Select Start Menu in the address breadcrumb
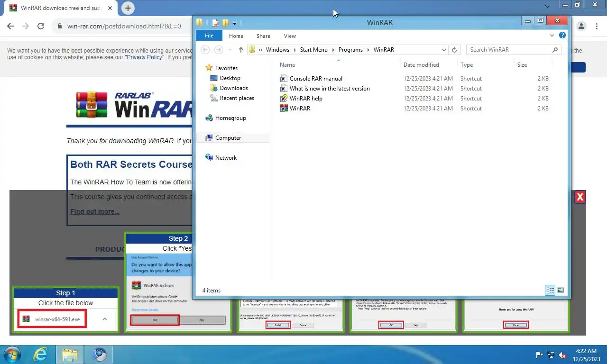Viewport: 607px width, 364px height. 313,50
